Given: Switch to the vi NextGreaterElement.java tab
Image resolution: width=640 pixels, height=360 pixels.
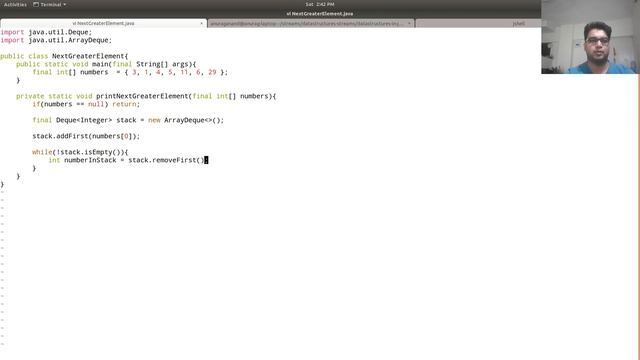Looking at the screenshot, I should point(103,23).
